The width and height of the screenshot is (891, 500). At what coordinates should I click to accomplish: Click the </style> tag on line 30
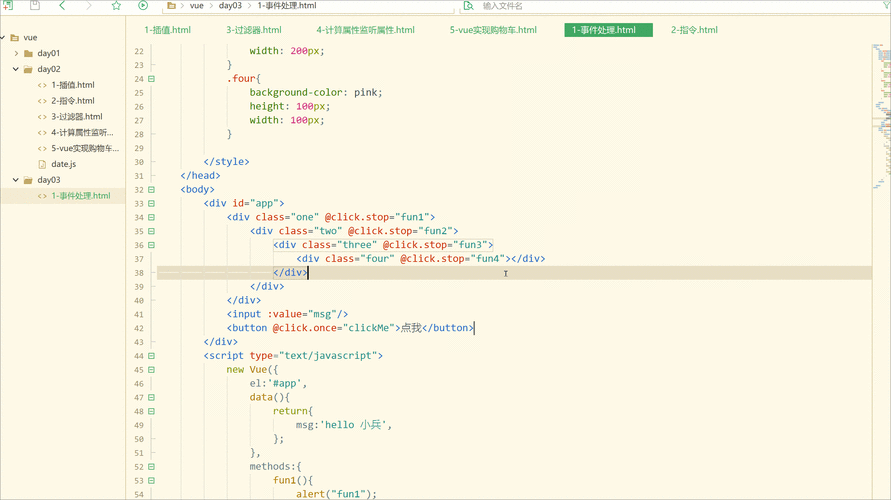(226, 161)
